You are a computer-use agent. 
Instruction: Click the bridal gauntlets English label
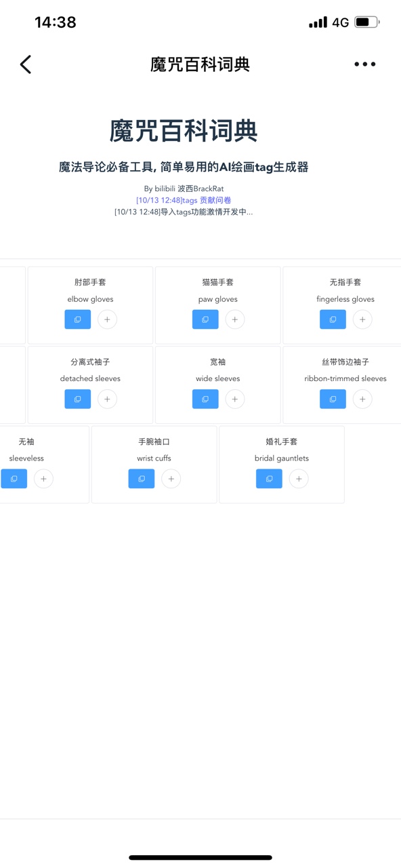tap(282, 458)
